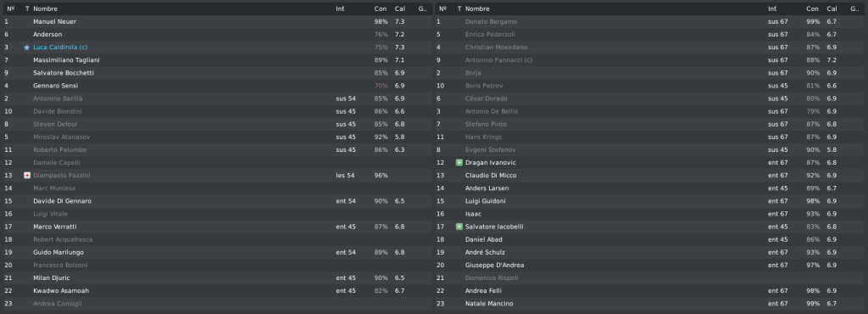This screenshot has height=314, width=868.
Task: Sort right table by Con column header
Action: 812,8
